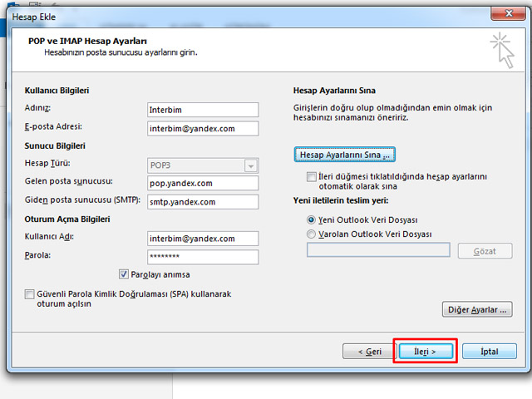Enable Güvenli Parola Kimlik Doğrulaması (SPA) checkbox
Viewport: 532px width, 399px height.
pyautogui.click(x=30, y=294)
